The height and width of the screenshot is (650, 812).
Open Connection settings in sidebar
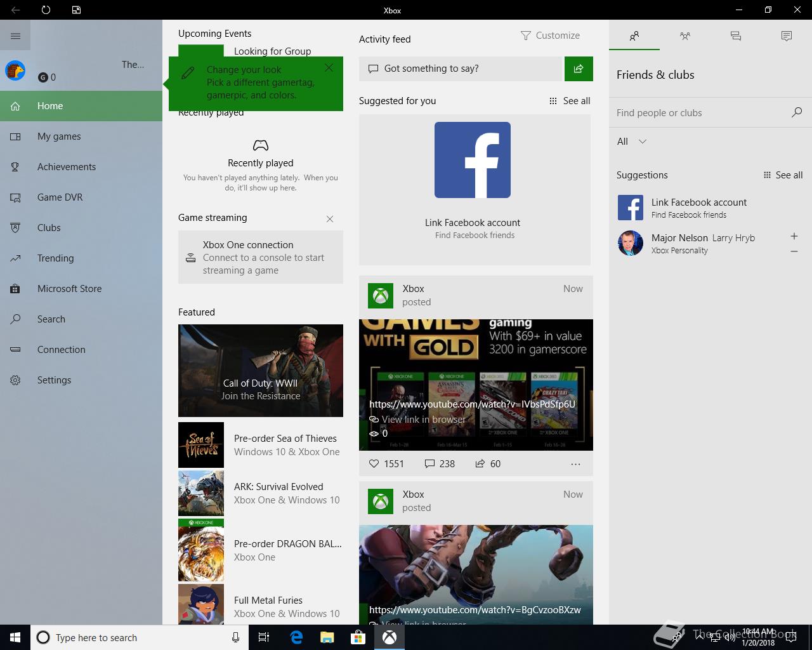(81, 350)
